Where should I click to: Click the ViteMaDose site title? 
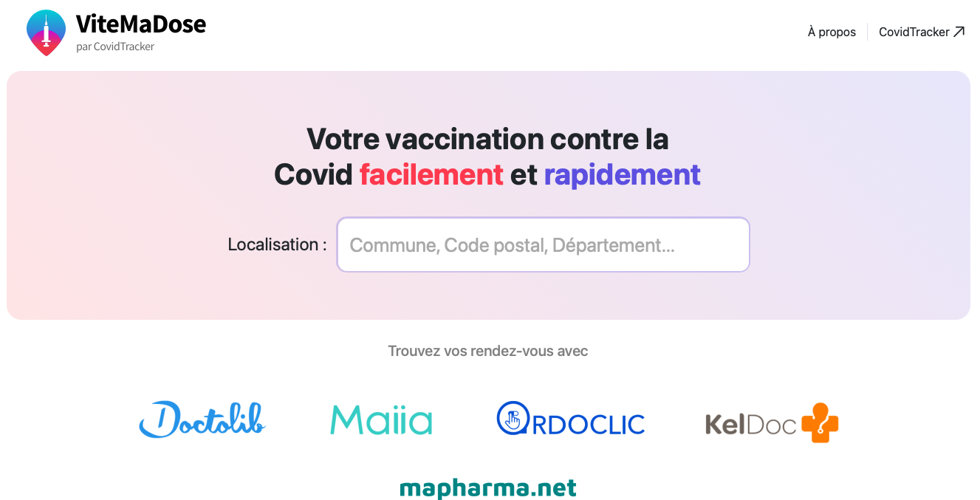coord(141,24)
